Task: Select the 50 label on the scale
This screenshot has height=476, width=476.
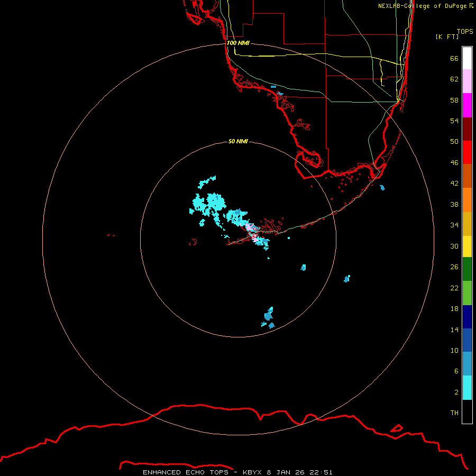Action: tap(454, 142)
